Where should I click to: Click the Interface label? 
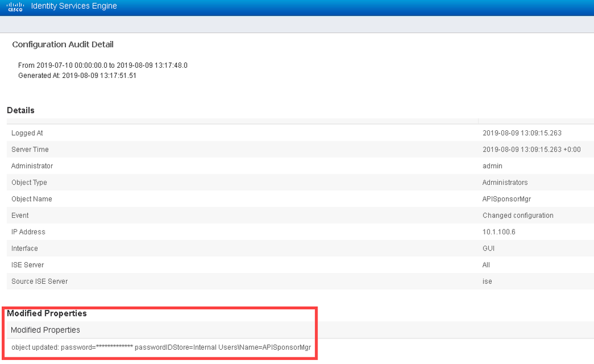tap(24, 248)
